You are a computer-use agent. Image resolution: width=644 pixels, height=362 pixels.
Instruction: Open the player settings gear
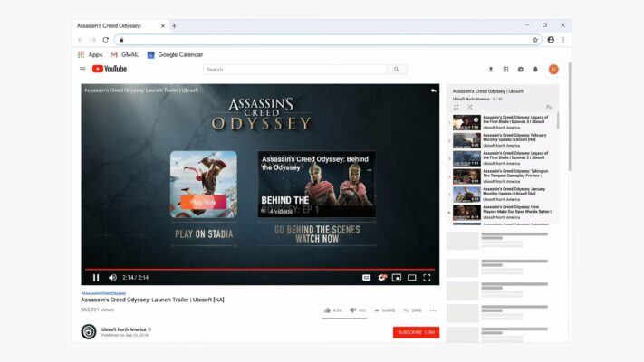(x=382, y=278)
